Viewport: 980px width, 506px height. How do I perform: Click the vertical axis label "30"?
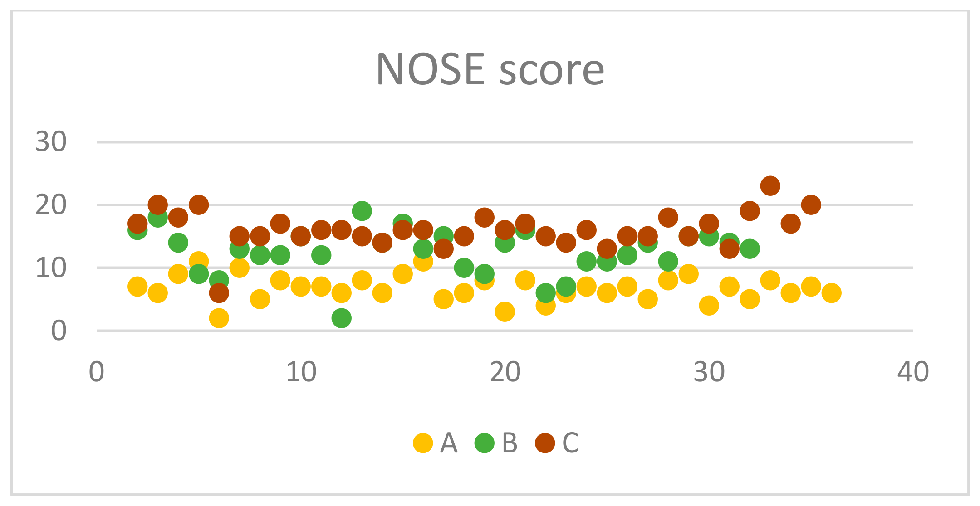pyautogui.click(x=51, y=142)
